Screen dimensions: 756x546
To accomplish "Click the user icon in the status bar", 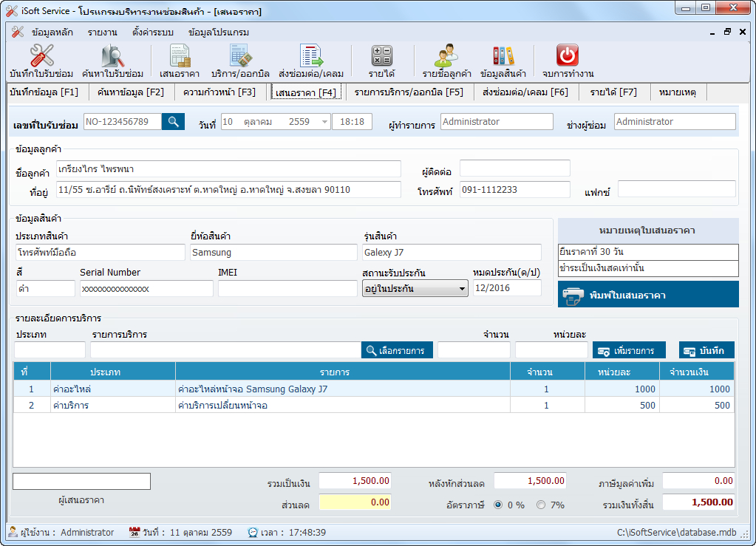I will (x=13, y=532).
